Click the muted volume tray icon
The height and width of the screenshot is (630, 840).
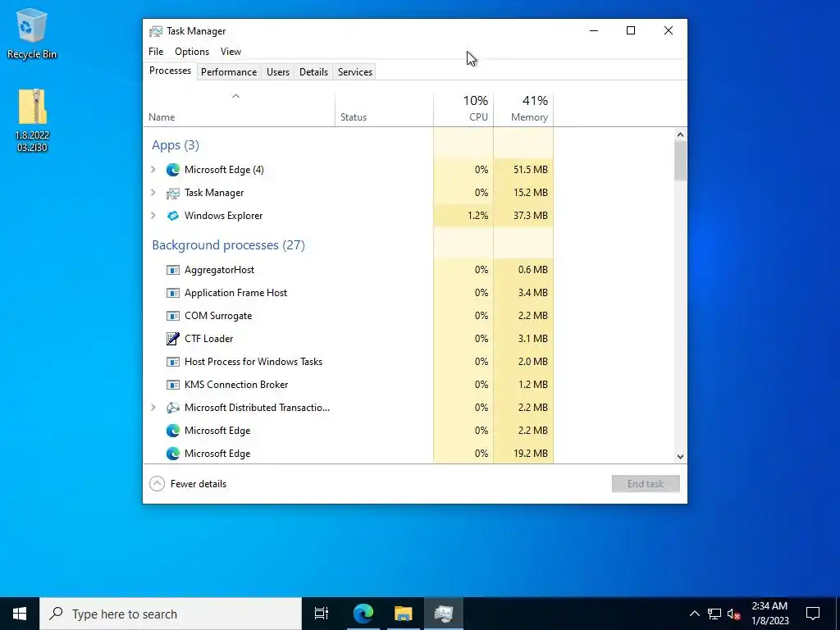(734, 614)
